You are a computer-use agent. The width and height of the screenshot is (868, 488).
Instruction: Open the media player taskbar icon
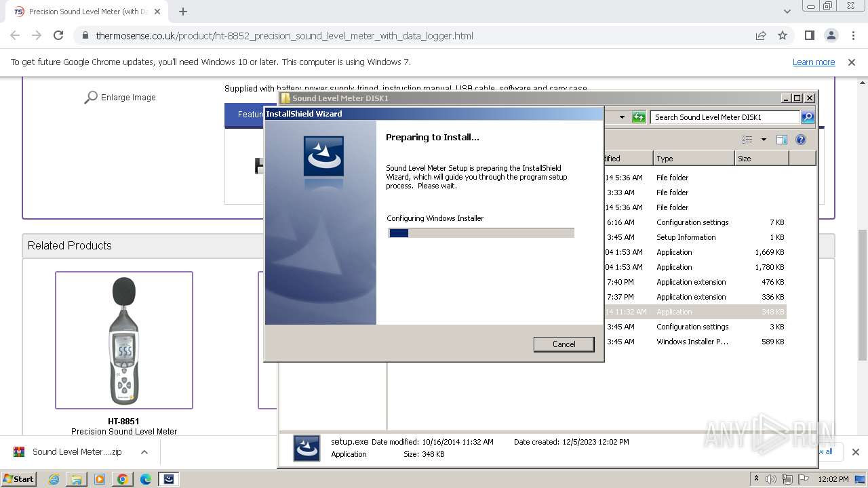coord(100,479)
